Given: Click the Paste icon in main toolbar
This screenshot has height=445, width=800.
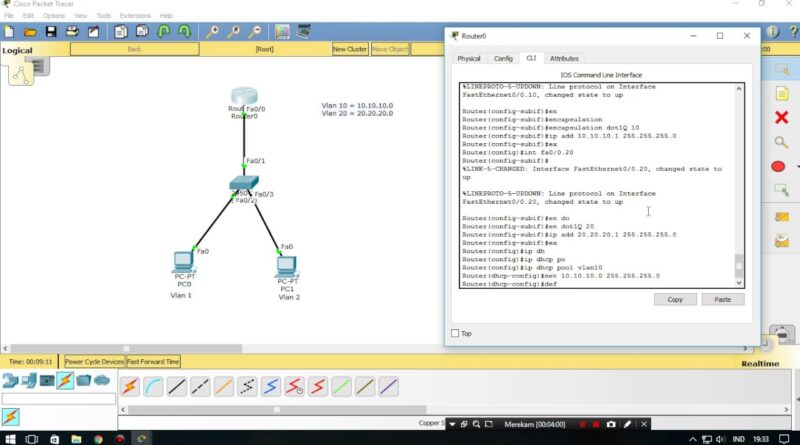Looking at the screenshot, I should [x=142, y=32].
